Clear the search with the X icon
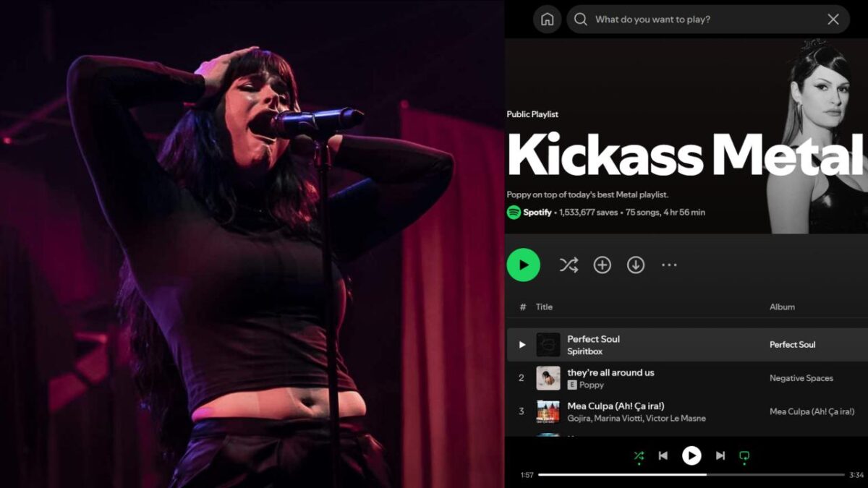Image resolution: width=868 pixels, height=488 pixels. tap(833, 20)
